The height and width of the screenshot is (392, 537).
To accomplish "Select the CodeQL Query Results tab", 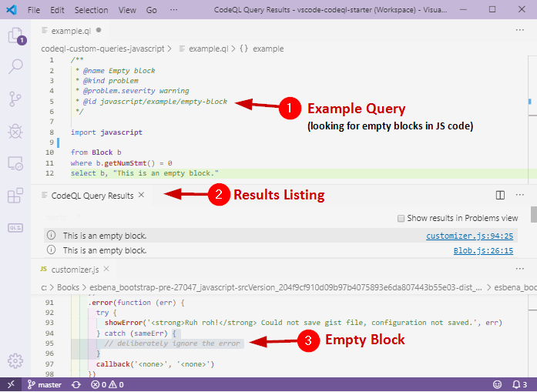I will click(x=92, y=196).
